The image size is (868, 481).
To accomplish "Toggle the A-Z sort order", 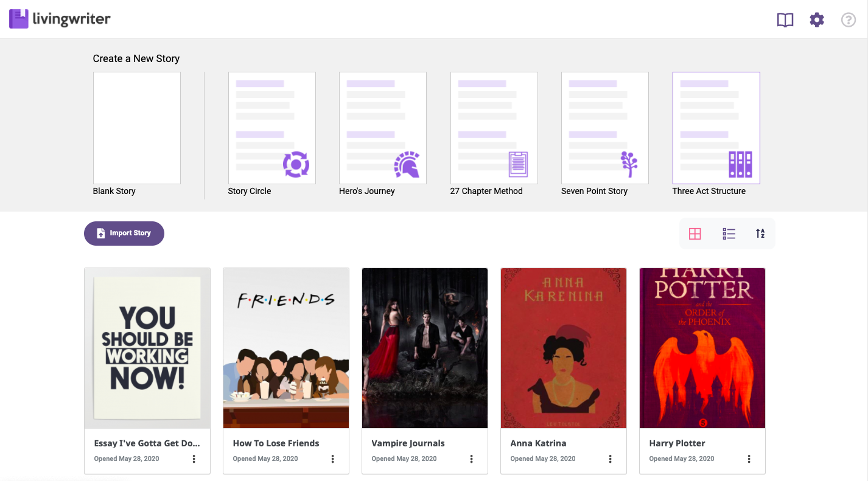I will tap(760, 234).
